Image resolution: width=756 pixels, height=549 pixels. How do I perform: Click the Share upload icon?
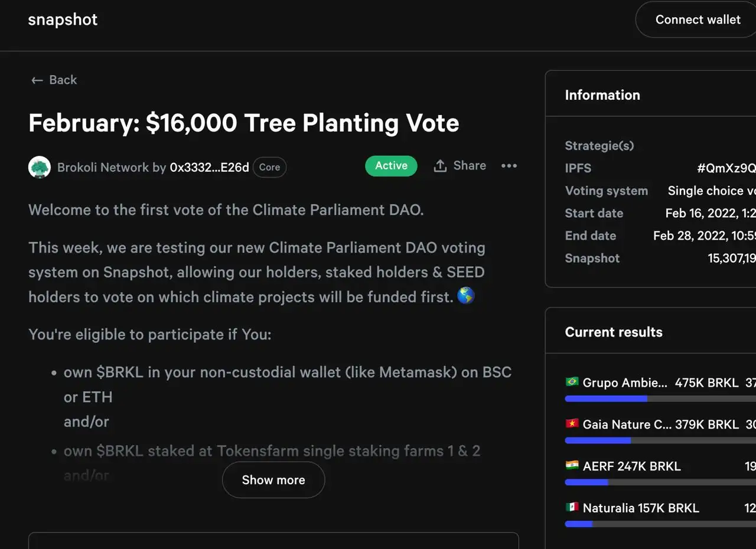point(440,166)
